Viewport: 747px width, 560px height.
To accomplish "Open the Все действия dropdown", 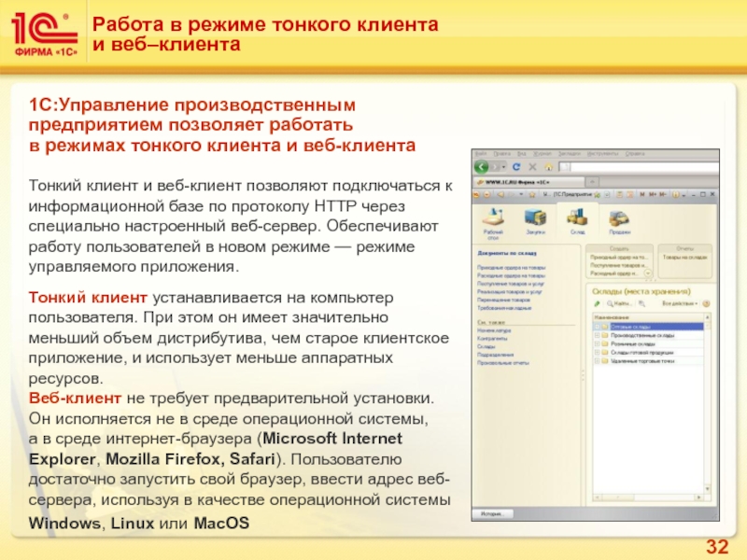I will 680,303.
